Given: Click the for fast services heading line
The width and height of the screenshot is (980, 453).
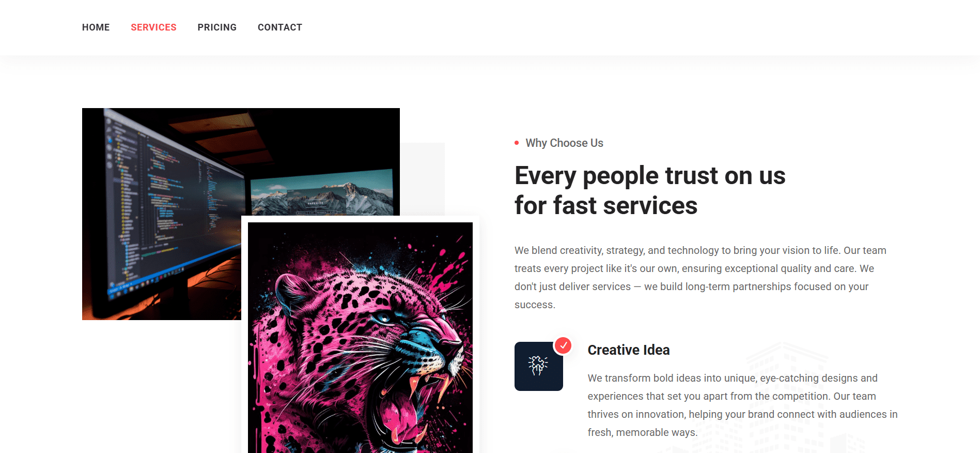Looking at the screenshot, I should (606, 206).
